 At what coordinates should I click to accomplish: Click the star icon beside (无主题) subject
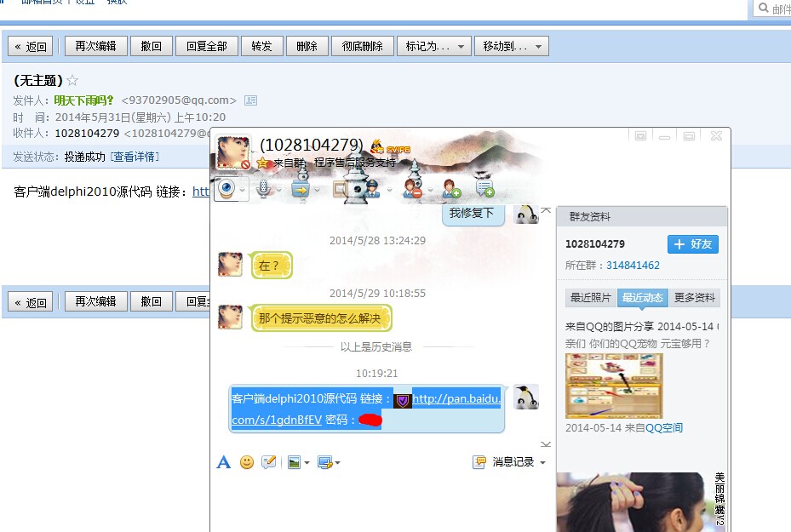tap(72, 81)
